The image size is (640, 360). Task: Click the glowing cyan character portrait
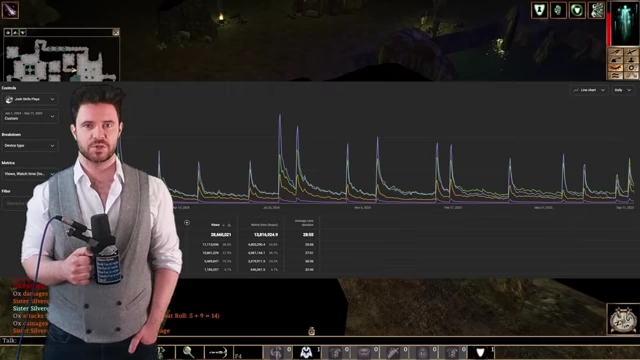(x=626, y=24)
